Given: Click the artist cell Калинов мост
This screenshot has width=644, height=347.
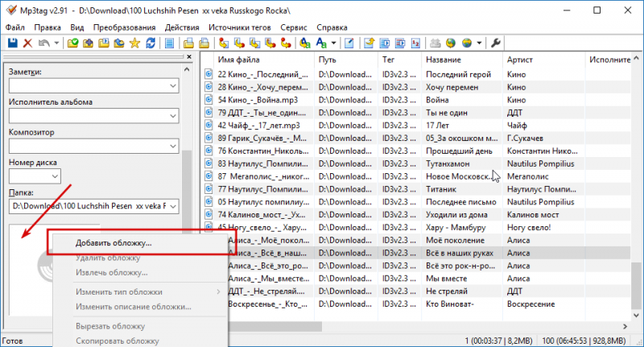Looking at the screenshot, I should click(533, 214).
